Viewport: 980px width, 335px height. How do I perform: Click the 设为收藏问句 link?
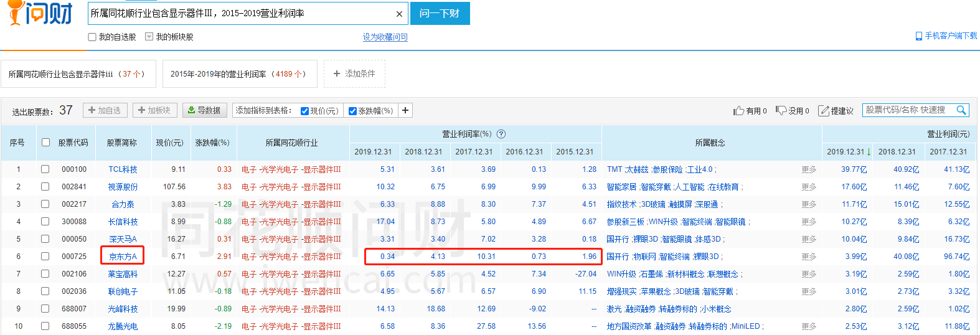pos(385,37)
